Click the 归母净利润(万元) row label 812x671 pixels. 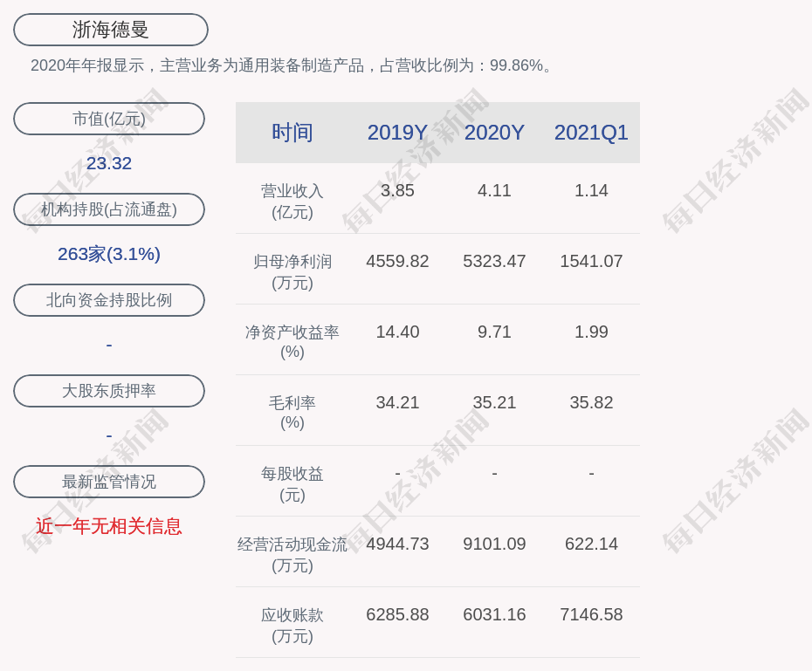tap(292, 272)
